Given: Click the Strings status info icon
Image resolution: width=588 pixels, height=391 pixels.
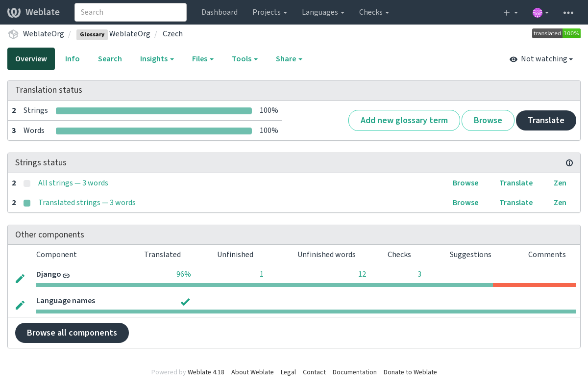Looking at the screenshot, I should 569,163.
